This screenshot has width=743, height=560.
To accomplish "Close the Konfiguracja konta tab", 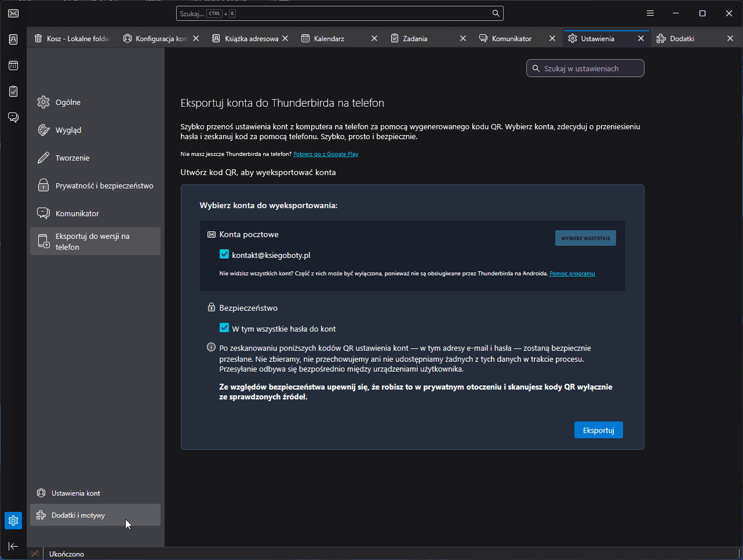I will point(196,38).
